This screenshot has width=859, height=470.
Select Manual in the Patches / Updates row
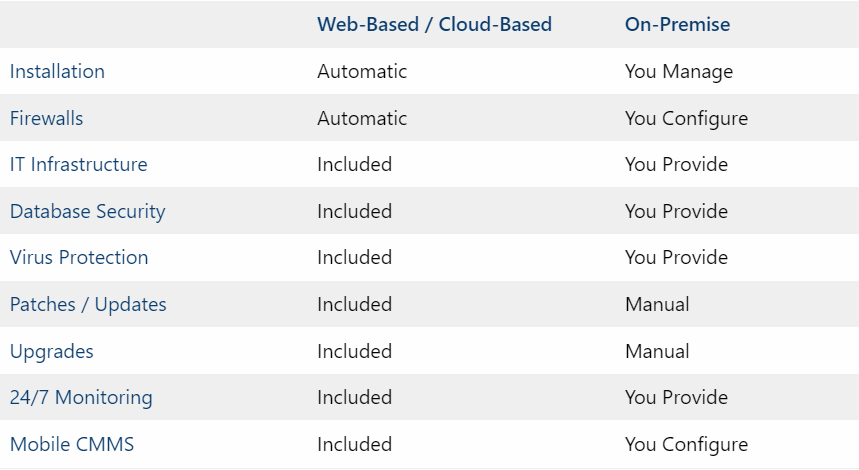(x=657, y=305)
